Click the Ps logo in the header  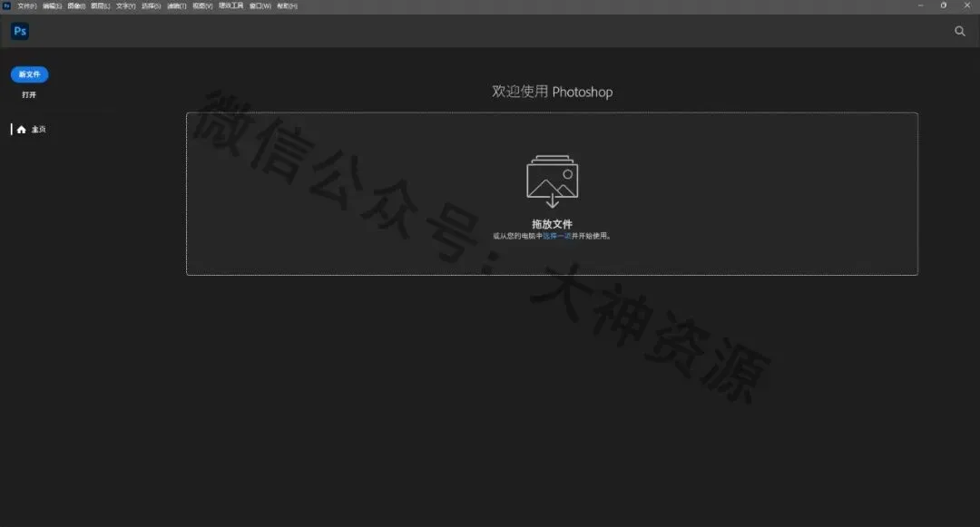pos(20,31)
